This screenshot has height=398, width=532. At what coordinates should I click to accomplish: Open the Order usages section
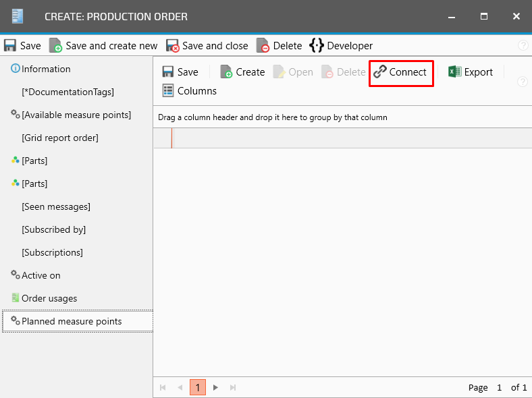coord(49,298)
